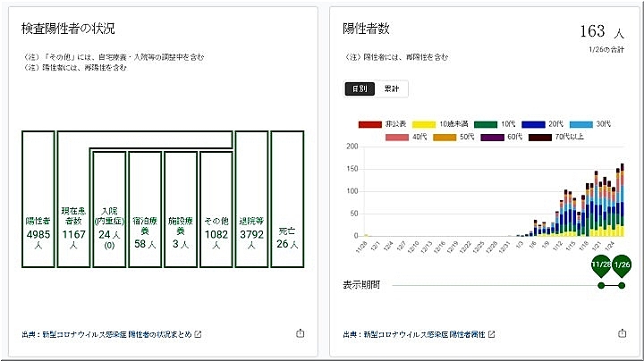Click share icon on 検査陽性者の状況 card
Viewport: 644px width, 361px height.
pyautogui.click(x=300, y=334)
